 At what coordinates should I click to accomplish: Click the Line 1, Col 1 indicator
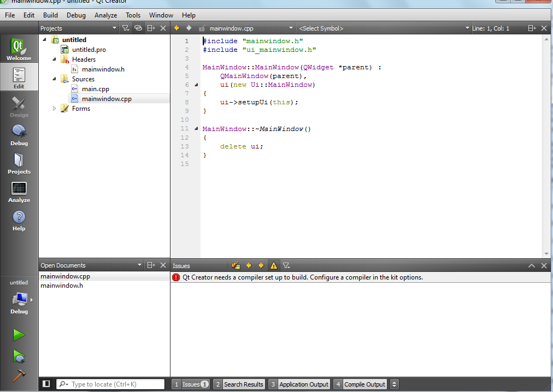(x=490, y=28)
